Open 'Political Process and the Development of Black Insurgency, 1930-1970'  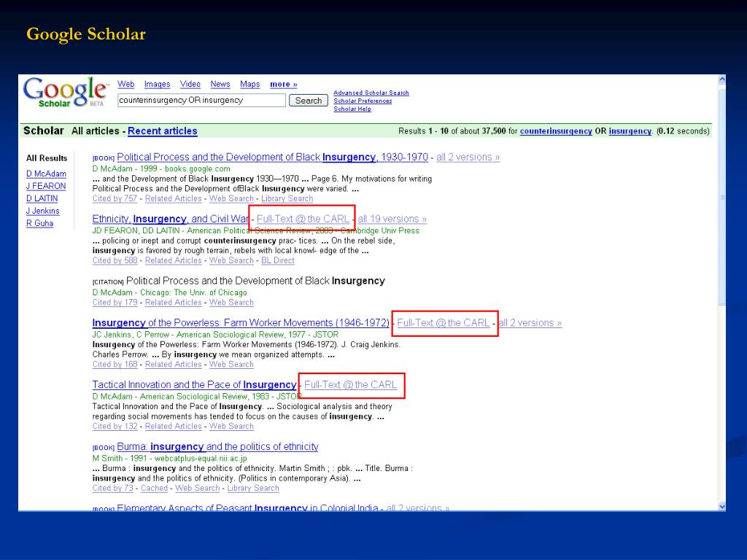pos(273,157)
